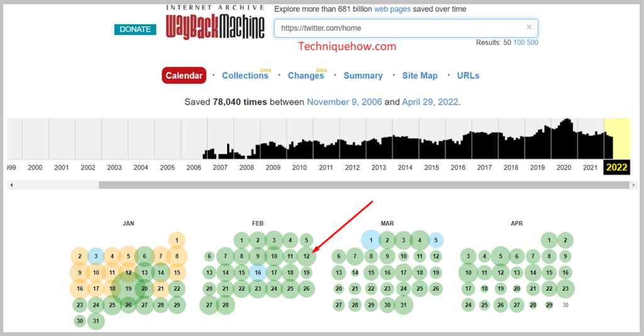The width and height of the screenshot is (644, 336).
Task: Open April 23 snapshot bubble
Action: [565, 288]
